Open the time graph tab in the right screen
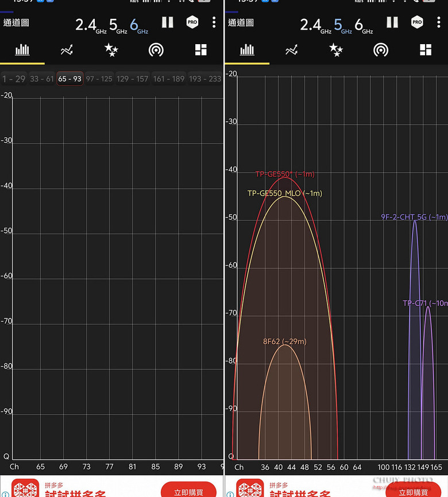448x497 pixels. coord(292,50)
